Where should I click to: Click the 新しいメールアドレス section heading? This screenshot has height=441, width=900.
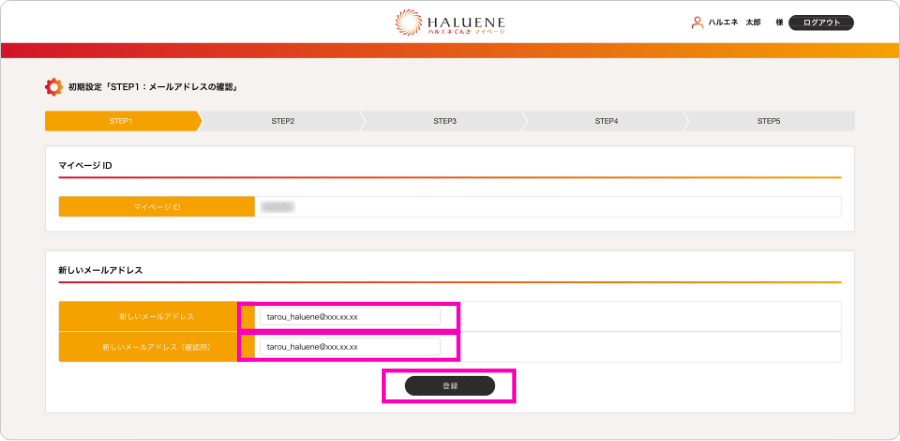(x=101, y=270)
